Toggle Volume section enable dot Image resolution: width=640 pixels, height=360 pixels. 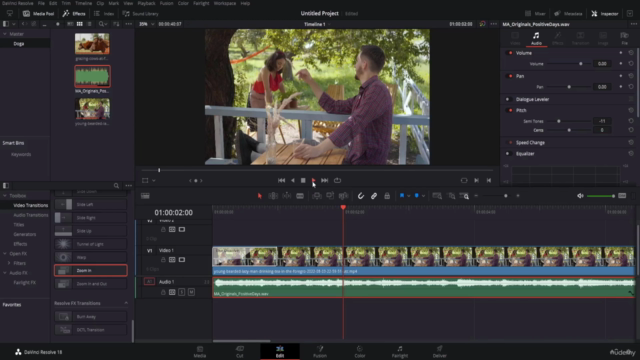pos(510,53)
